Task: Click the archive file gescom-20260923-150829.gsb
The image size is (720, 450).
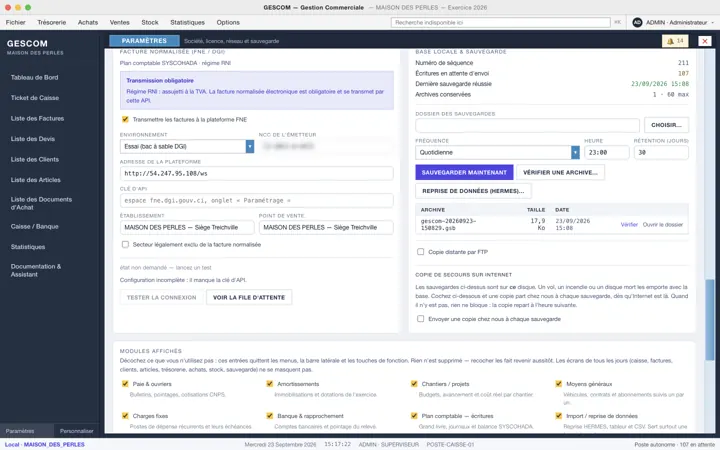Action: click(448, 224)
